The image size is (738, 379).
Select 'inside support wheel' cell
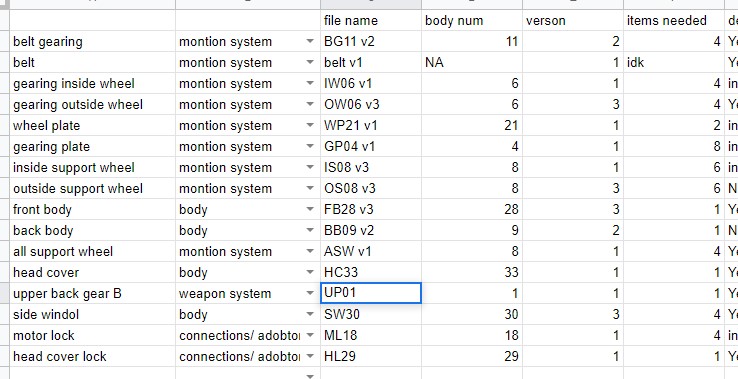[93, 168]
